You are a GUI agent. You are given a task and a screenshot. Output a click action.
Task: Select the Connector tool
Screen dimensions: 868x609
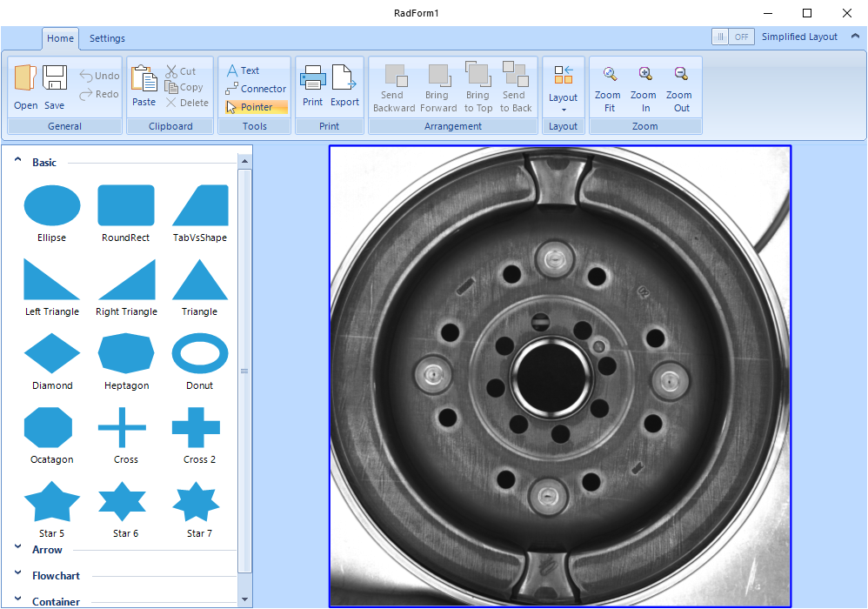[256, 89]
